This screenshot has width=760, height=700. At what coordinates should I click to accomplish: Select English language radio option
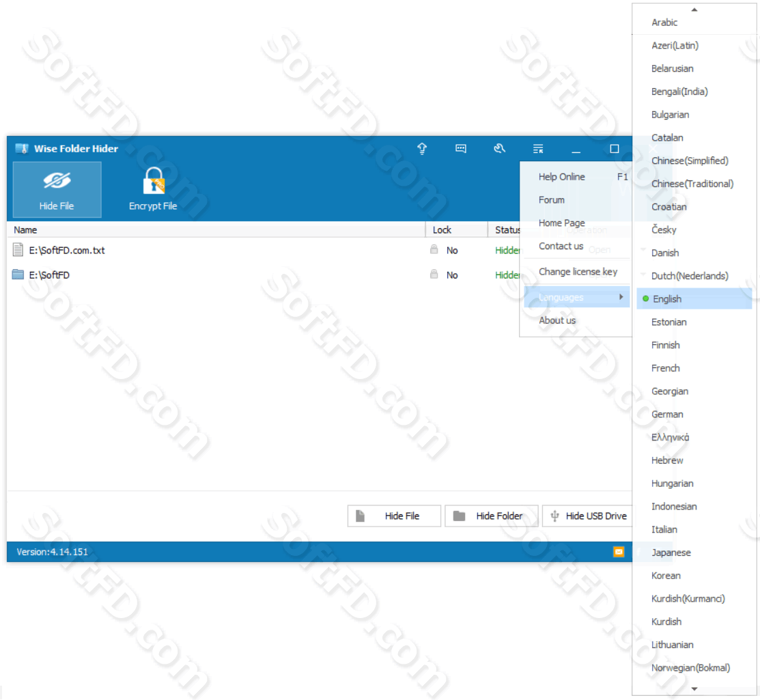[694, 298]
